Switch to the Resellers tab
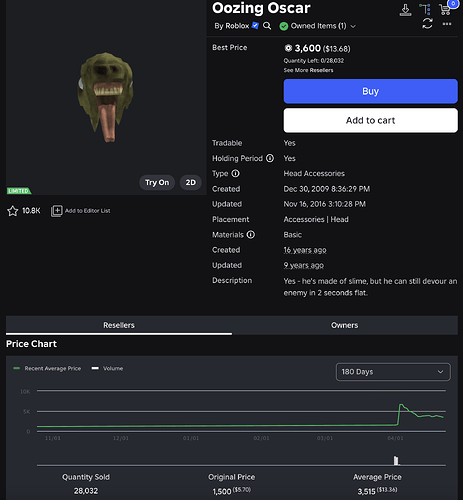This screenshot has height=500, width=463. pyautogui.click(x=119, y=325)
